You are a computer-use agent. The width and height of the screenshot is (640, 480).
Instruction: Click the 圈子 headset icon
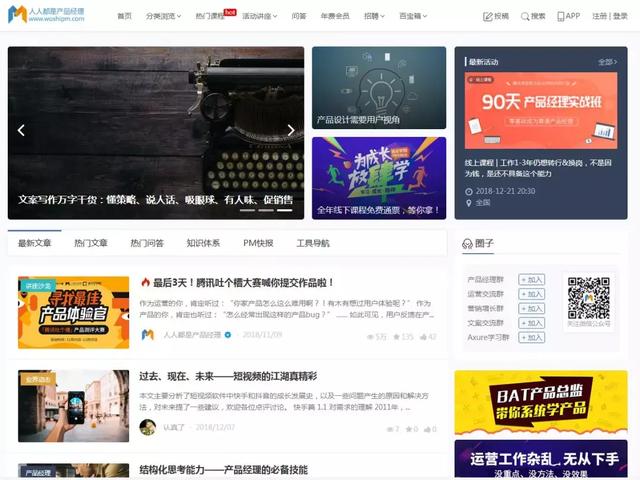(467, 244)
